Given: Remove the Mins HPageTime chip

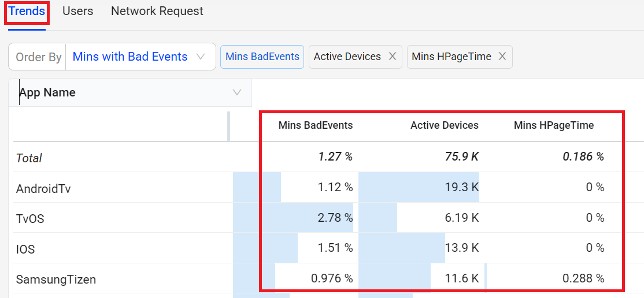Looking at the screenshot, I should coord(502,57).
